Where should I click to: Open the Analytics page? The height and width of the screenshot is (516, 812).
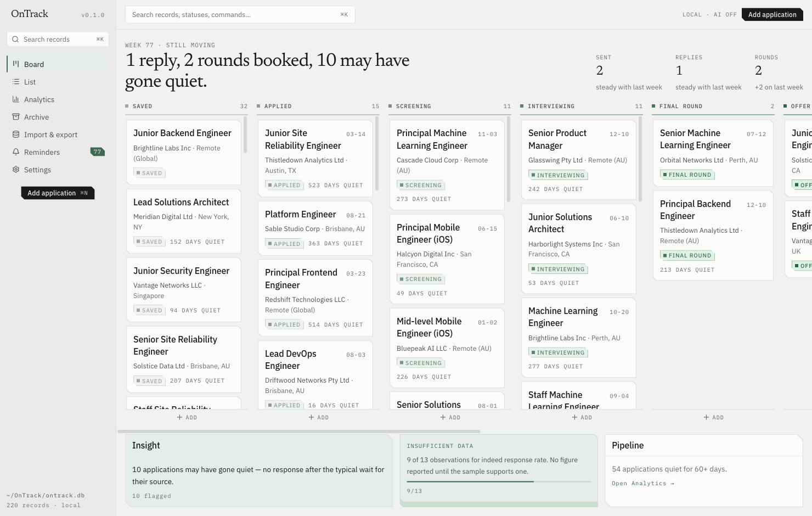(x=58, y=99)
